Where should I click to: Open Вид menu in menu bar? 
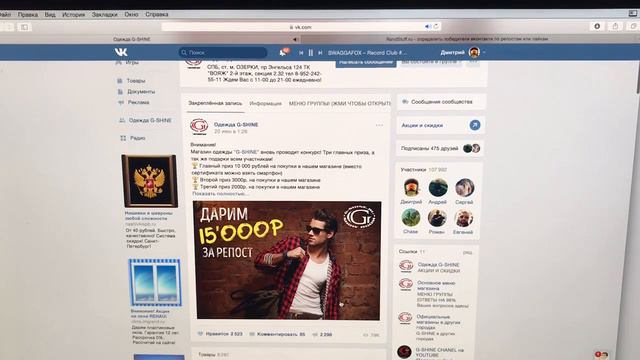(50, 14)
